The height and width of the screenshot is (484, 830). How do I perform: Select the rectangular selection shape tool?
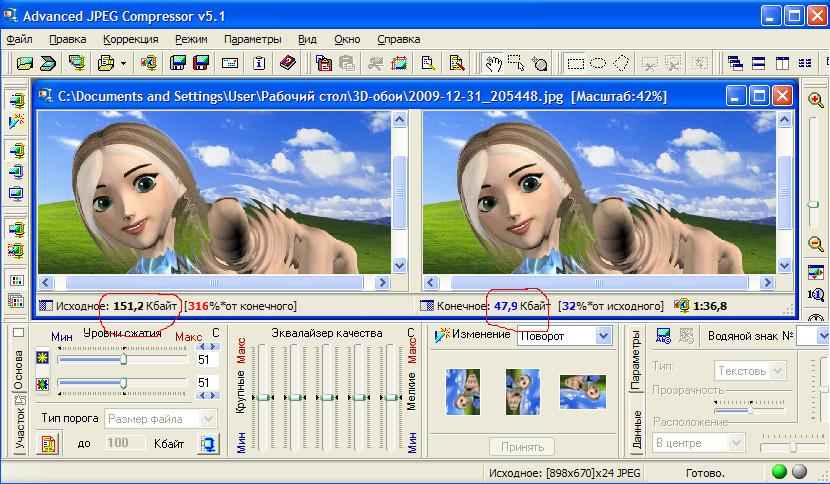pos(575,64)
